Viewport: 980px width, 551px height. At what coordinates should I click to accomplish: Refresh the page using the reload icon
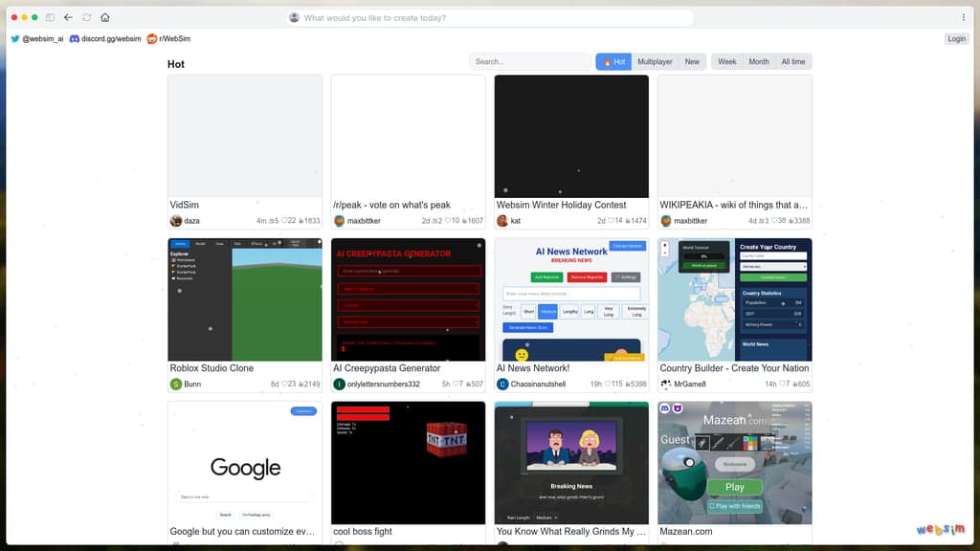[x=84, y=16]
